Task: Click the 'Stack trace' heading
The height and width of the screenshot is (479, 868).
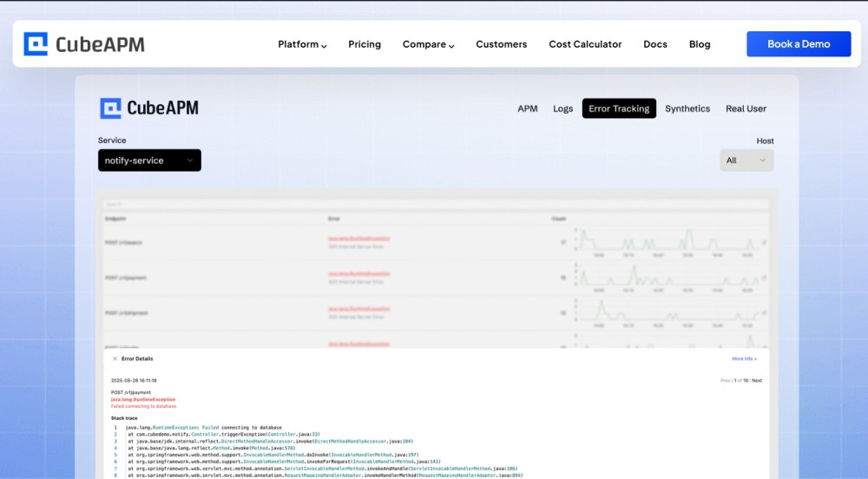Action: 124,418
